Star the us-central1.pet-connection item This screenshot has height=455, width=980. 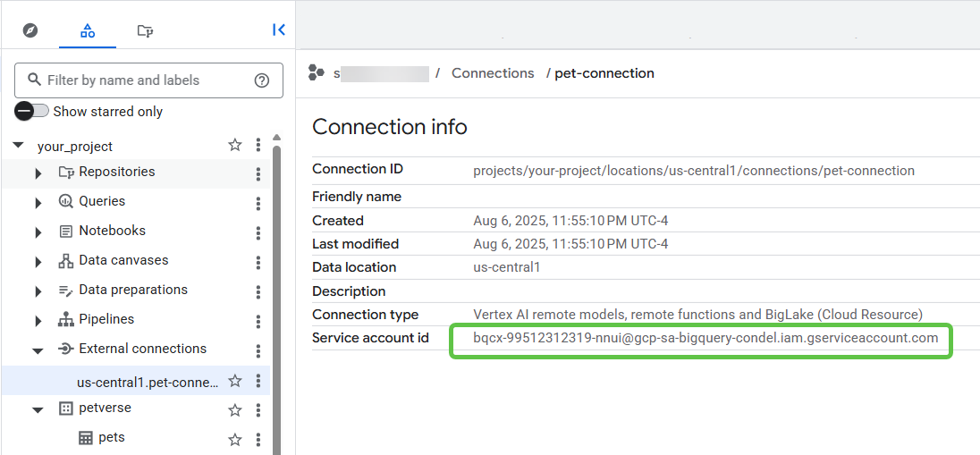click(x=235, y=381)
